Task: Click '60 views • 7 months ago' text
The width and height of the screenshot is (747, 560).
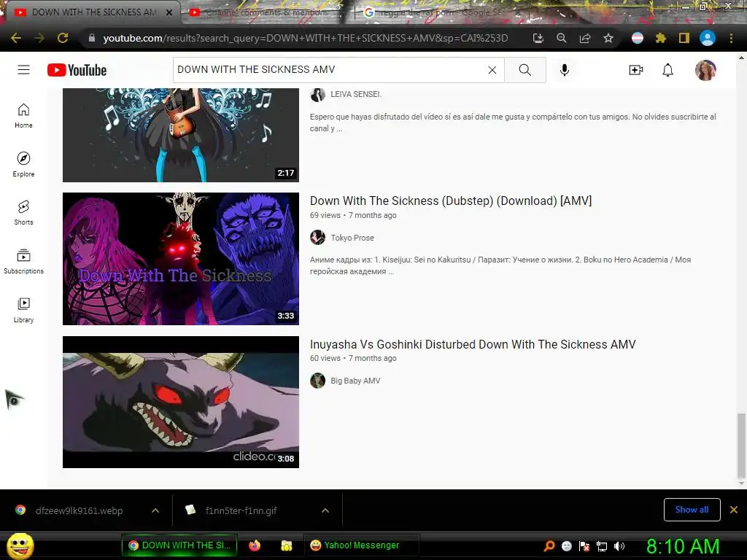Action: point(353,358)
